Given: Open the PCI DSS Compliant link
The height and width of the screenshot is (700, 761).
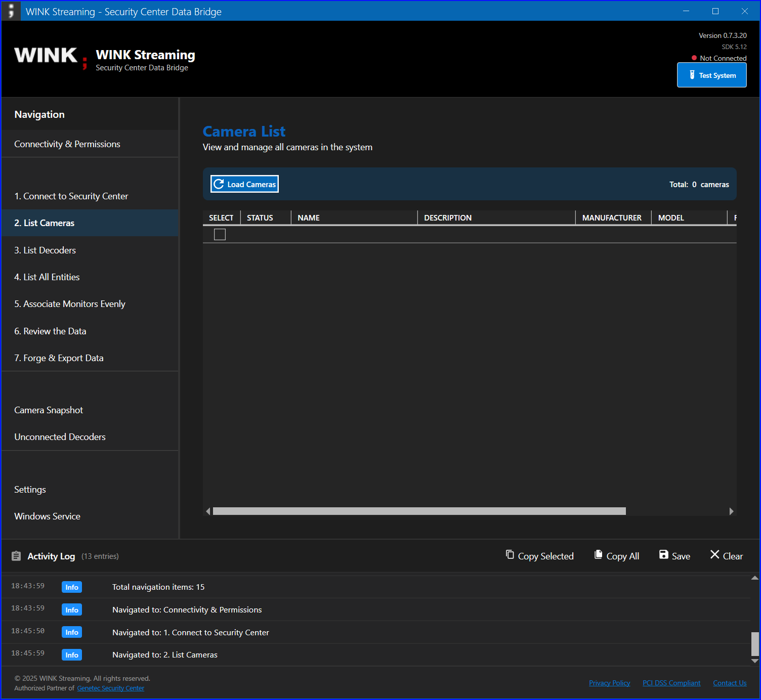Looking at the screenshot, I should (x=671, y=683).
